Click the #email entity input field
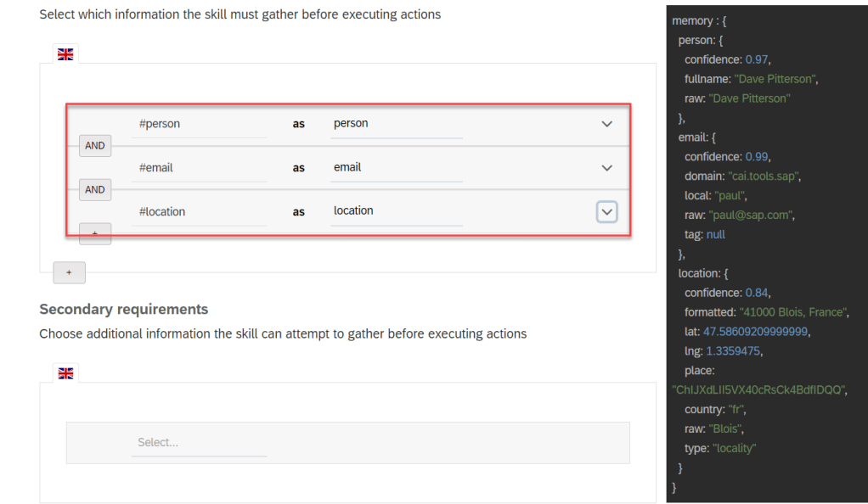This screenshot has height=504, width=868. click(x=200, y=168)
